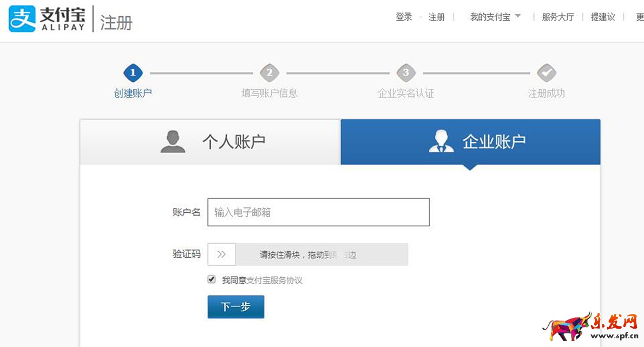This screenshot has width=644, height=347.
Task: Click the step 1 创建账户 diamond icon
Action: 133,73
